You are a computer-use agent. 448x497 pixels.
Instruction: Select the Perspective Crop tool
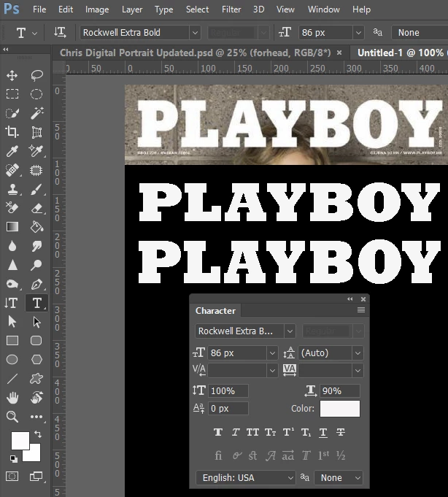(x=36, y=132)
